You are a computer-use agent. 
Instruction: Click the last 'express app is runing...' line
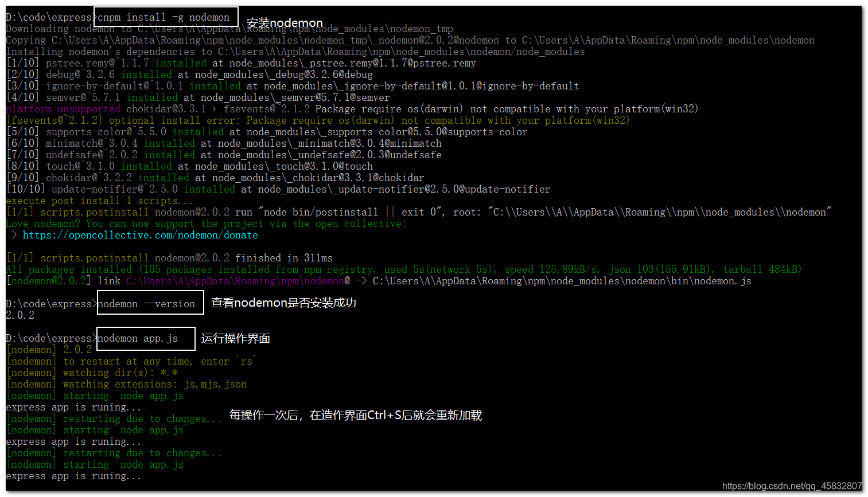(73, 476)
